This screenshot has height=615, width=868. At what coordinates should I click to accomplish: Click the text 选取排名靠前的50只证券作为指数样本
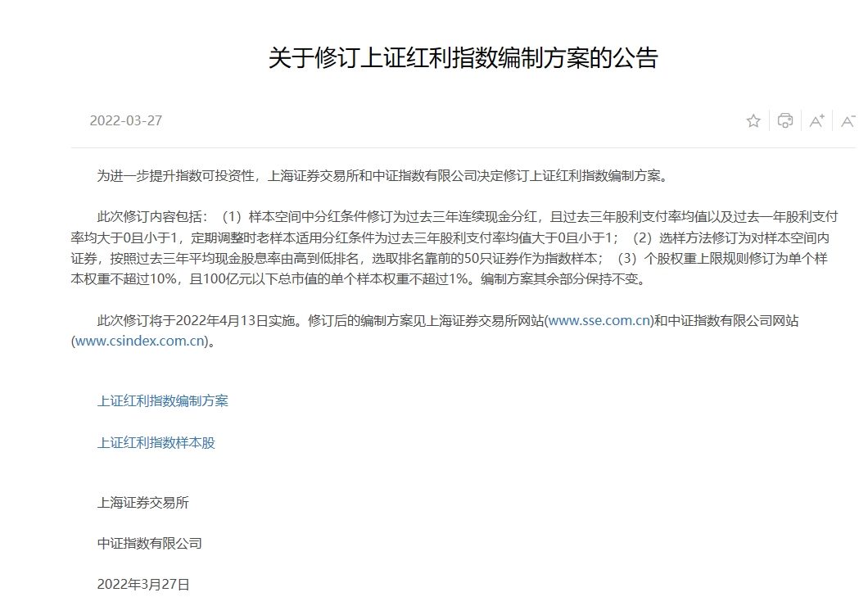483,259
